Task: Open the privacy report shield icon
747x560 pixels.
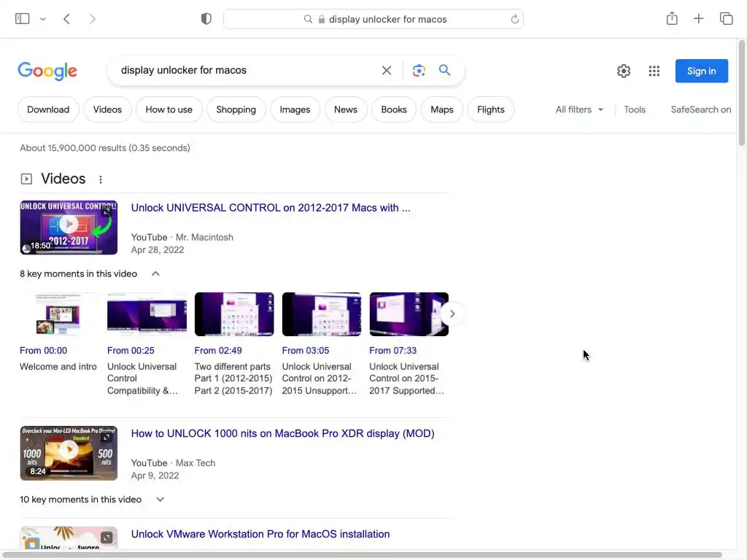Action: tap(206, 19)
